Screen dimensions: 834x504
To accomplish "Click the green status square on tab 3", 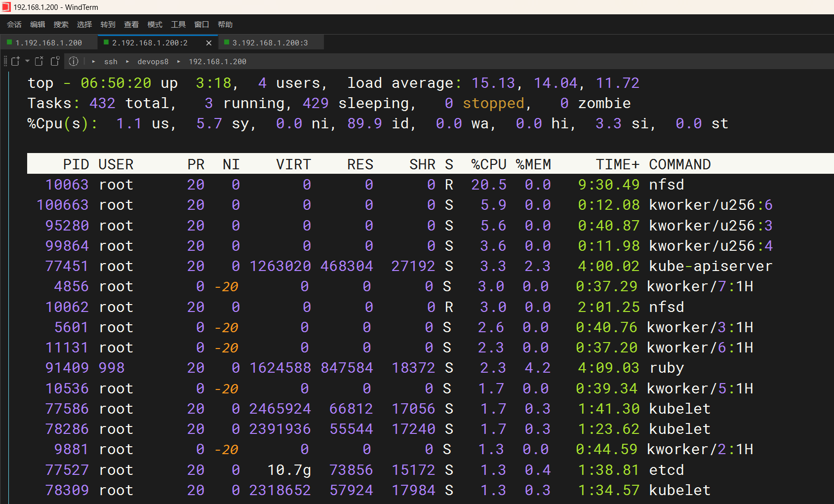I will point(227,42).
